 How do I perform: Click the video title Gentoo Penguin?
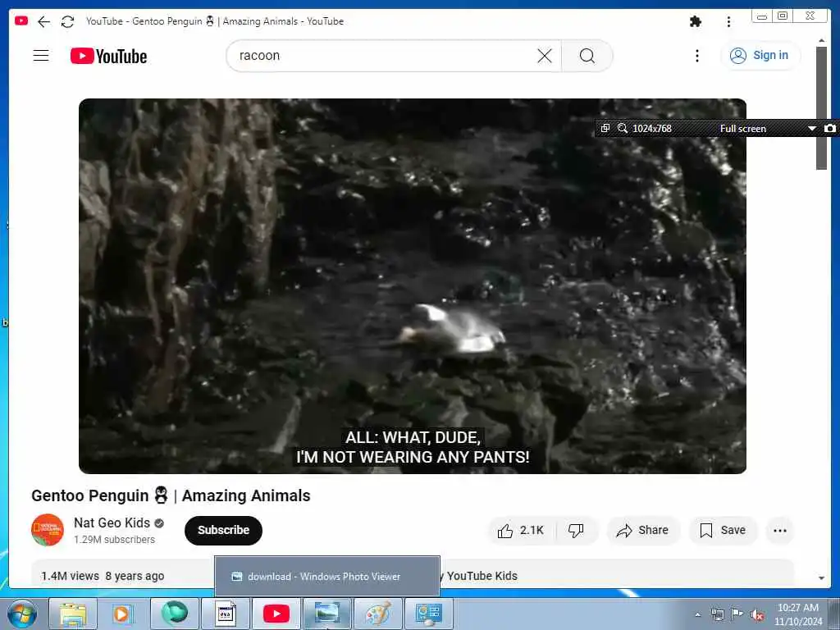171,495
